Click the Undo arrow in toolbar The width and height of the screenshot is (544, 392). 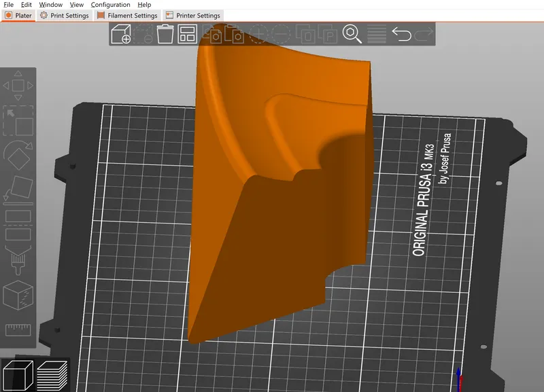(x=401, y=33)
